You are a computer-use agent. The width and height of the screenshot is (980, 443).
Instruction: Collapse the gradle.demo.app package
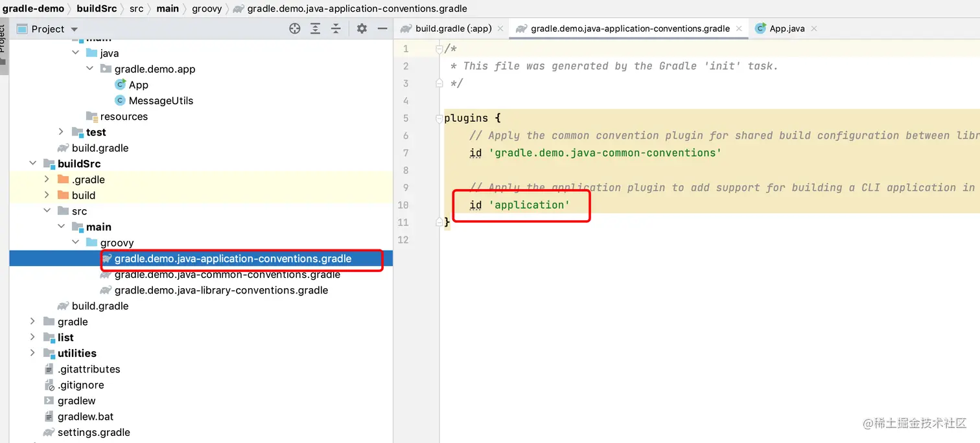[90, 69]
